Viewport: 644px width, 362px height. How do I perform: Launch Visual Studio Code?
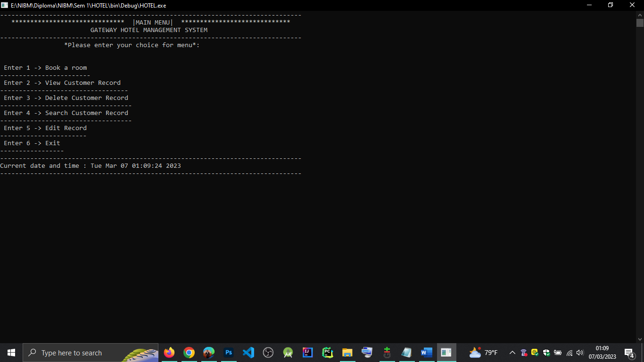coord(248,353)
